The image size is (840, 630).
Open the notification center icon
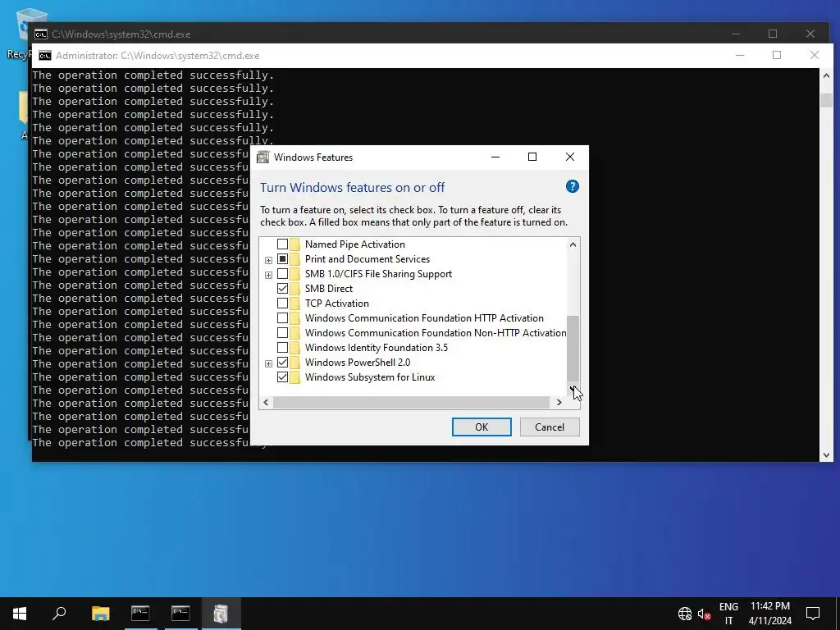(x=813, y=614)
